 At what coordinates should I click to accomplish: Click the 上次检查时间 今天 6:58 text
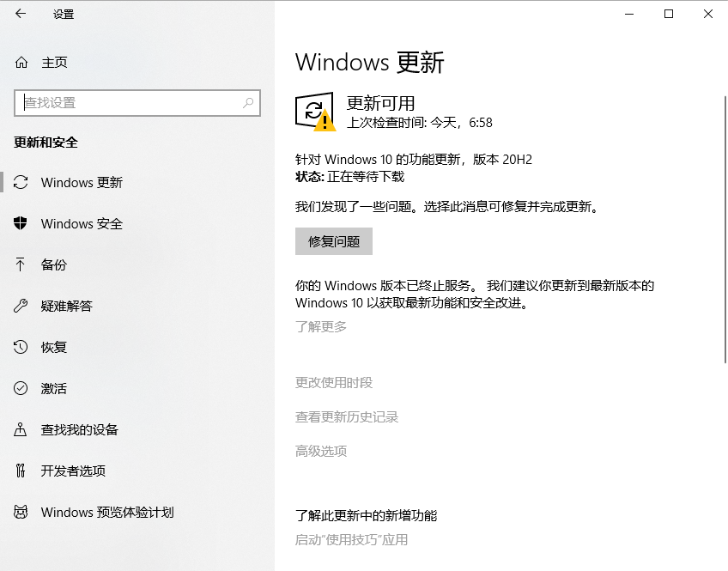coord(420,123)
